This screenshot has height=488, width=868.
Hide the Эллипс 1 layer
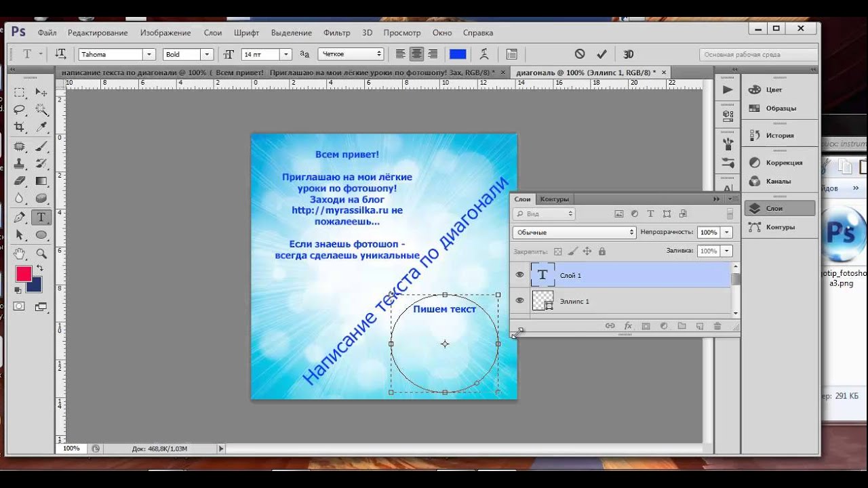pos(519,301)
